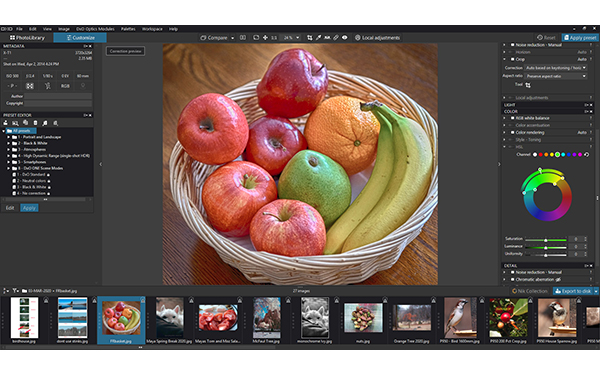Click the HSL Saturation slider
Screen dimensions: 600x375
click(546, 240)
